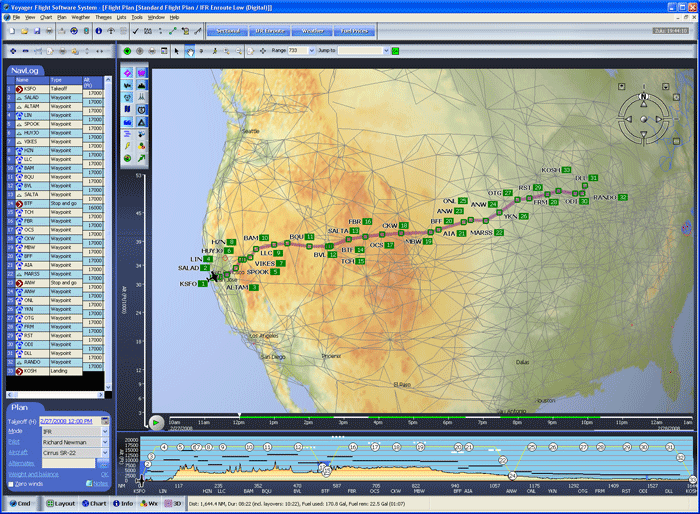Click the east arrow on compass control
This screenshot has height=514, width=700.
(659, 119)
